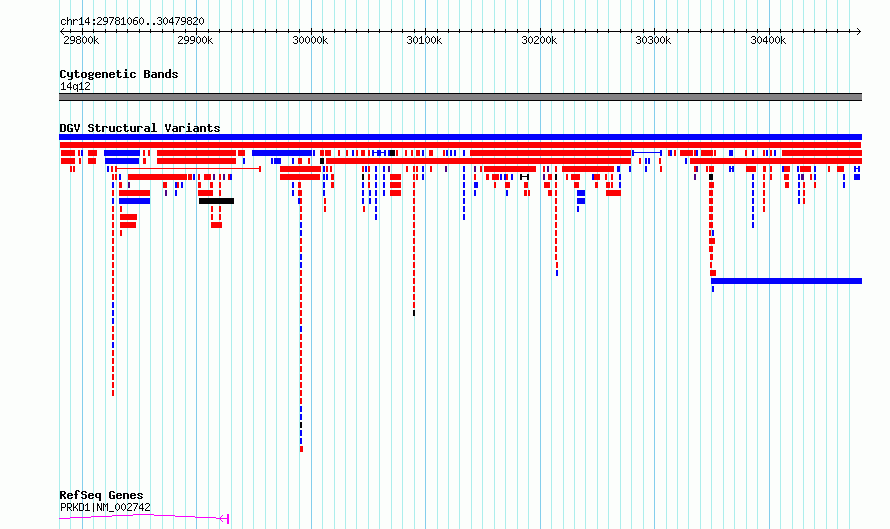Screen dimensions: 890x529
Task: Select the upper blue square variant near 30235k
Action: [x=581, y=193]
